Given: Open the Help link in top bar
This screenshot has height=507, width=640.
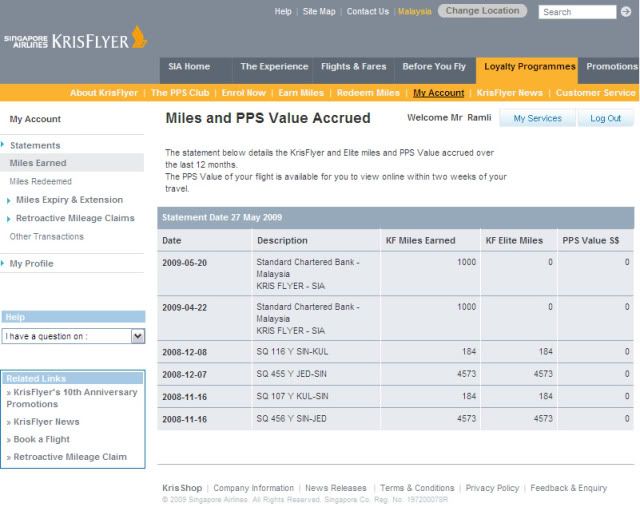Looking at the screenshot, I should [x=283, y=11].
